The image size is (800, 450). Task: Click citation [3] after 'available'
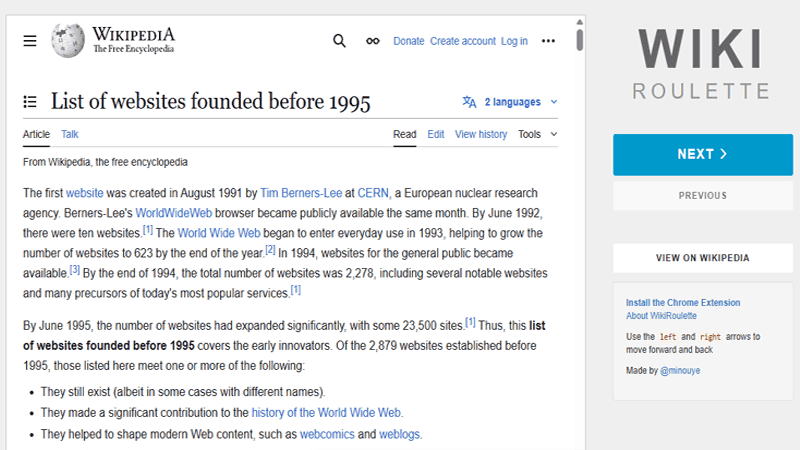pos(74,270)
